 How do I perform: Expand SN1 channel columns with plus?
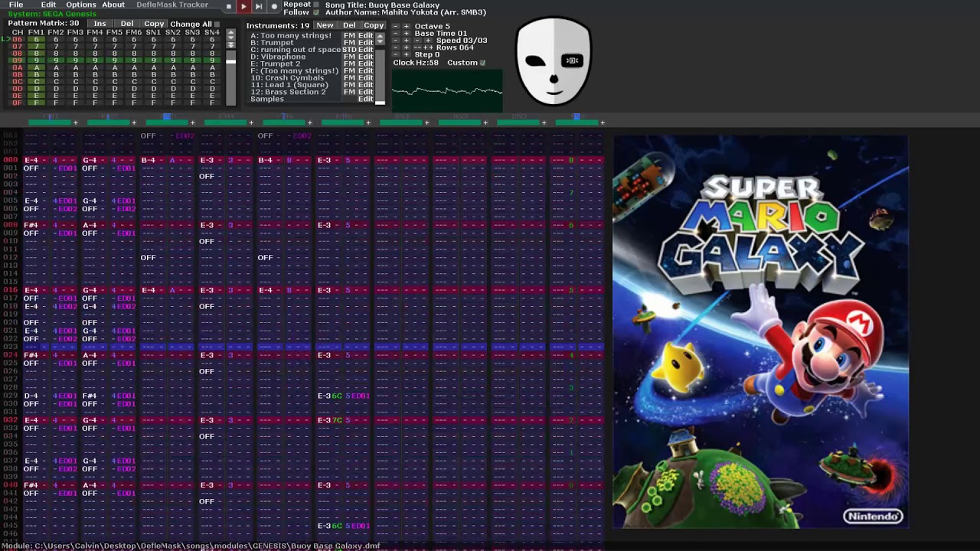click(426, 122)
